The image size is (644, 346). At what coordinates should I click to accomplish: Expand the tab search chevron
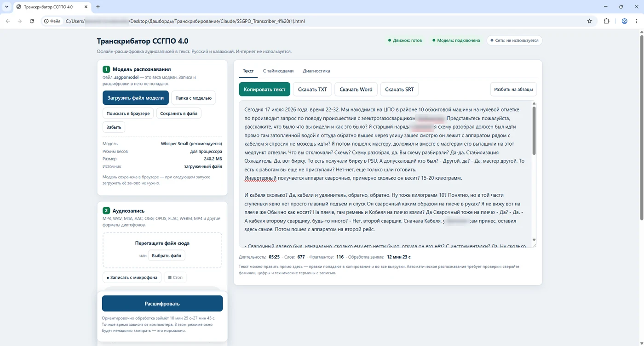pyautogui.click(x=6, y=7)
